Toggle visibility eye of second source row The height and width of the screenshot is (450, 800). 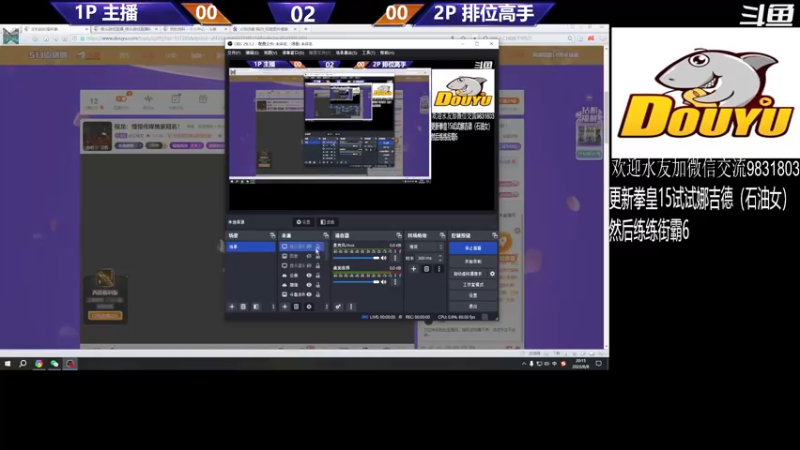click(309, 256)
